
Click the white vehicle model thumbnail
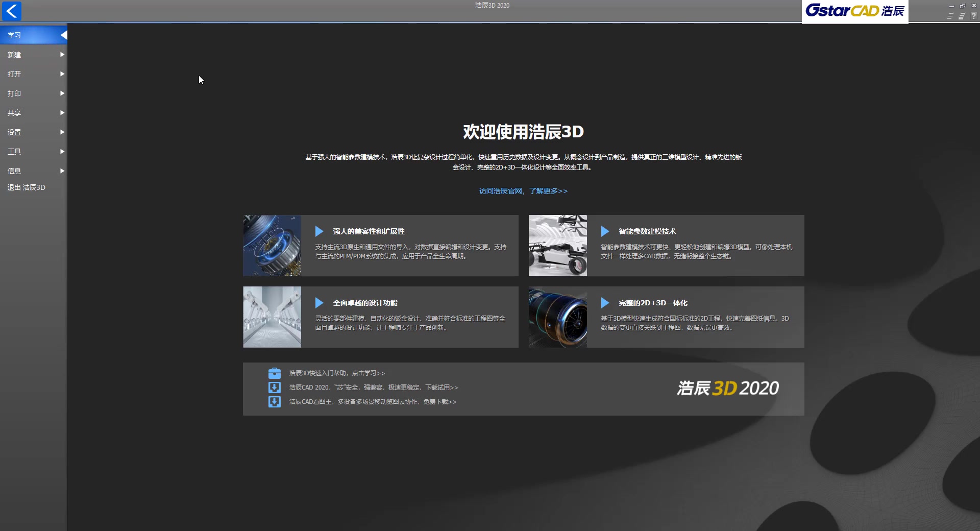[558, 246]
